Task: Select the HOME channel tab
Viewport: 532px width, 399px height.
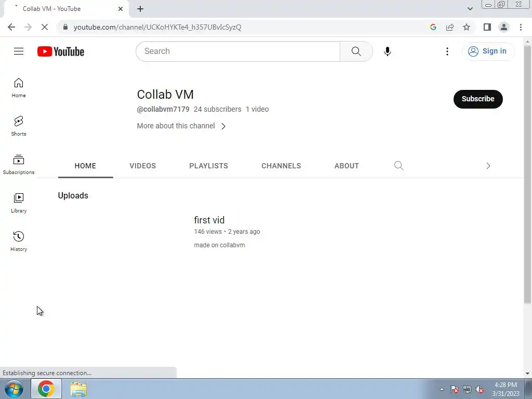Action: coord(86,166)
